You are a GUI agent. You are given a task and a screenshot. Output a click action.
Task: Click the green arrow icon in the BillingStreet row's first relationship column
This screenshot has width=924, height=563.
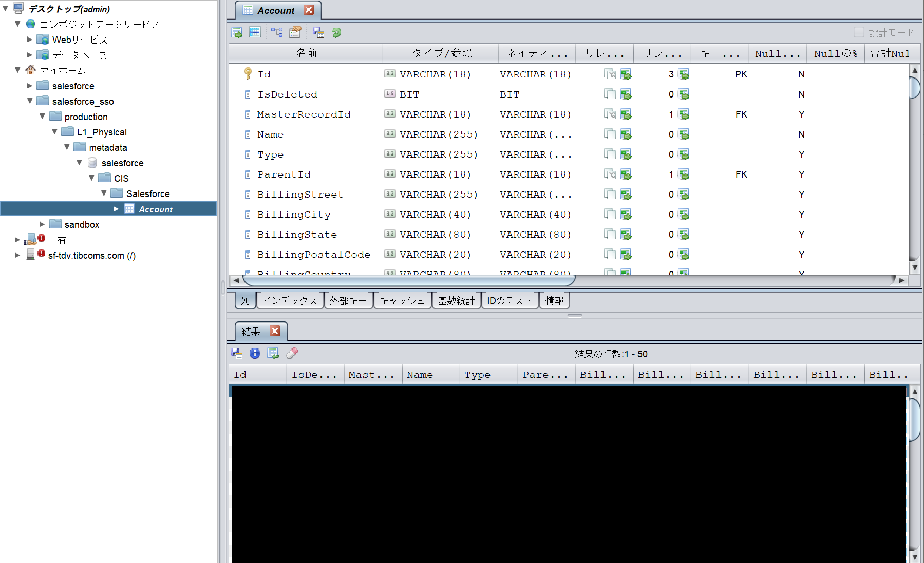626,195
